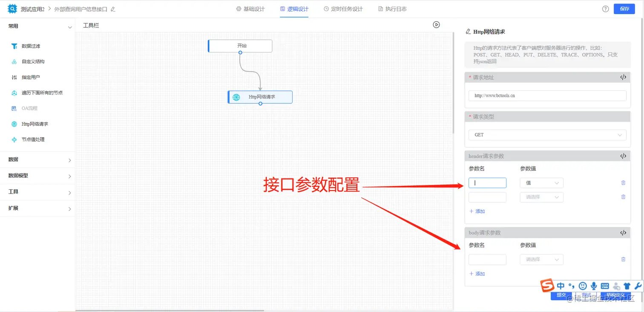Select the 指定用户 icon
The image size is (644, 312).
pos(14,78)
